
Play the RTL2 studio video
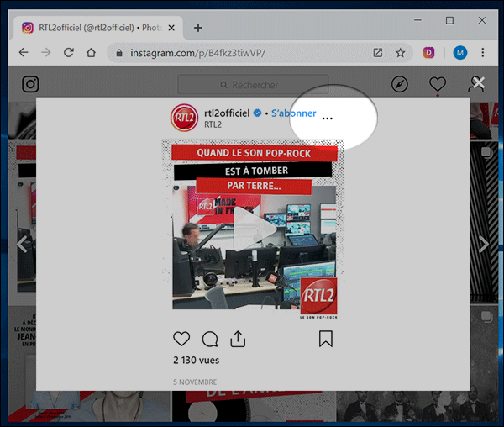click(254, 228)
